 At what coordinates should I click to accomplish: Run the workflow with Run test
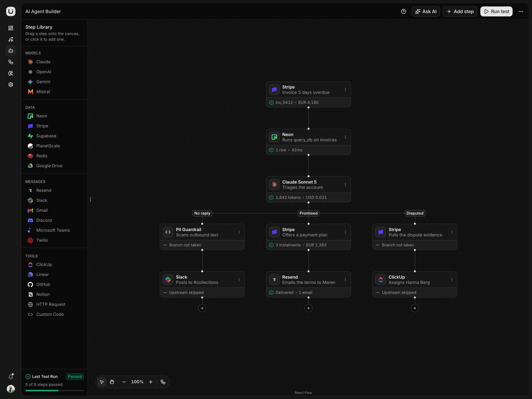click(x=497, y=12)
